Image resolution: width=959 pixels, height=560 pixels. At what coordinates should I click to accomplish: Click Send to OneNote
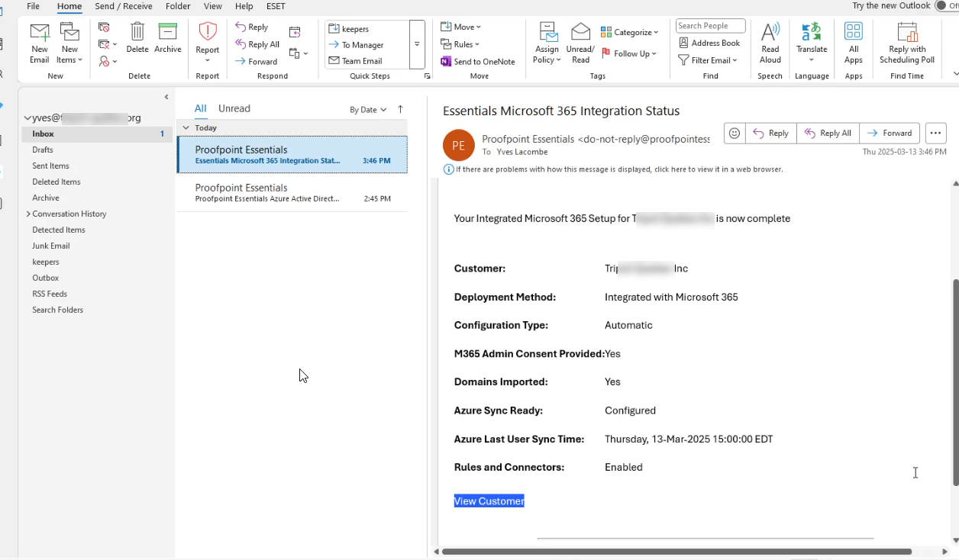coord(478,62)
